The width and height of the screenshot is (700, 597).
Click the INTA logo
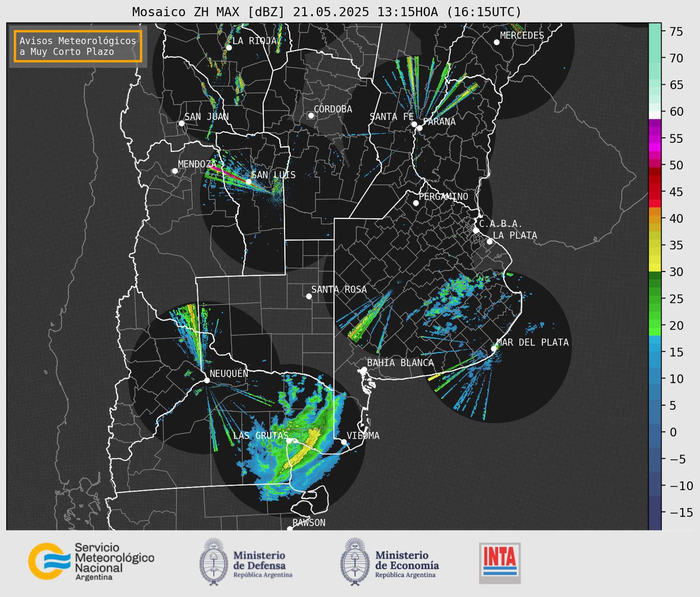click(500, 563)
